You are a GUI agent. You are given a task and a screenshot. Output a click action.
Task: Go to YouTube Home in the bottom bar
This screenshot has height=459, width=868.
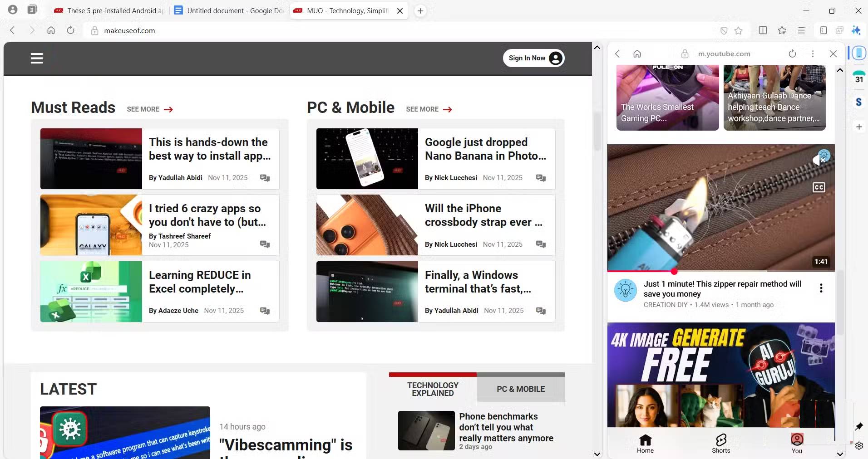645,444
